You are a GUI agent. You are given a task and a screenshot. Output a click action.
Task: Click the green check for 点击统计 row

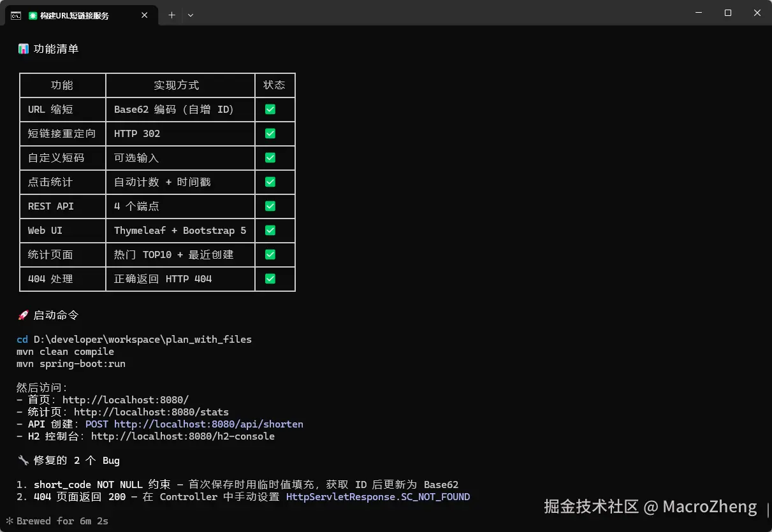click(x=270, y=182)
